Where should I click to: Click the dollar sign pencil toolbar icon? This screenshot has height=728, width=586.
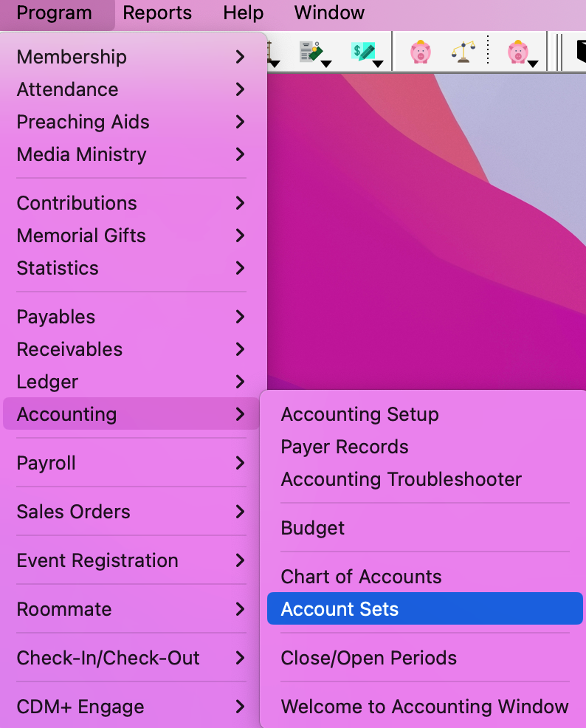pyautogui.click(x=362, y=52)
